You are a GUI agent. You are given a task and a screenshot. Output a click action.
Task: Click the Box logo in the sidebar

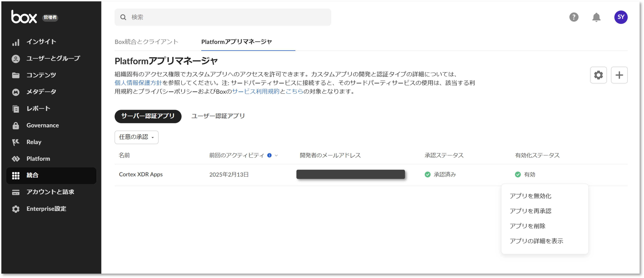click(24, 17)
